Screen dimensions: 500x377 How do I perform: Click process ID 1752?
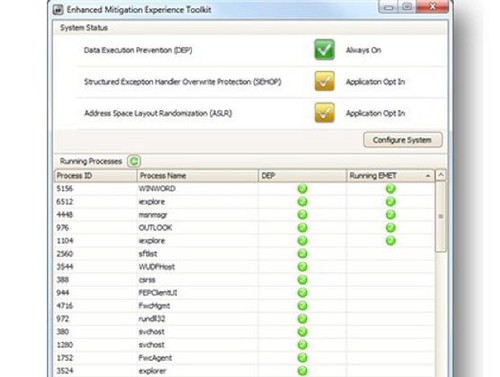[64, 358]
